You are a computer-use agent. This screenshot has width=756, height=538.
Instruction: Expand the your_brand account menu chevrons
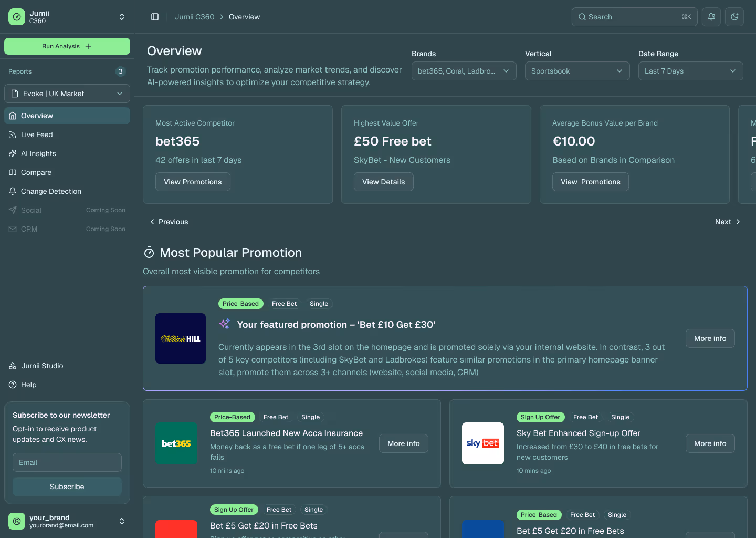122,521
